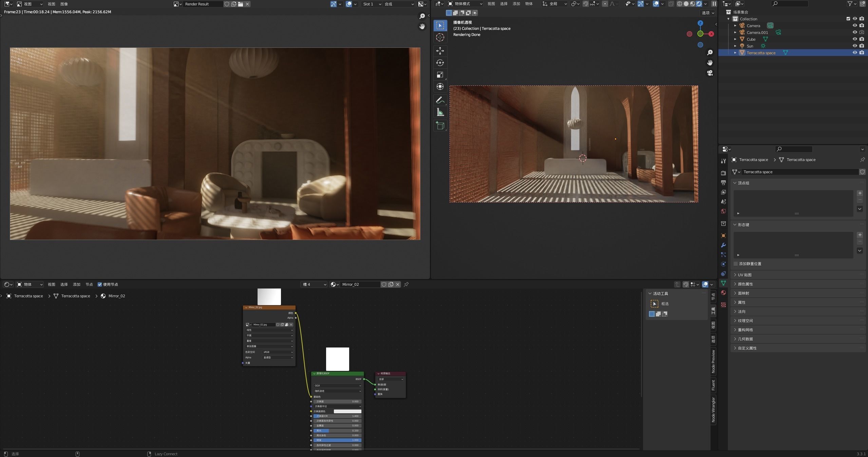The width and height of the screenshot is (868, 457).
Task: Open the Output properties tab
Action: click(x=723, y=182)
